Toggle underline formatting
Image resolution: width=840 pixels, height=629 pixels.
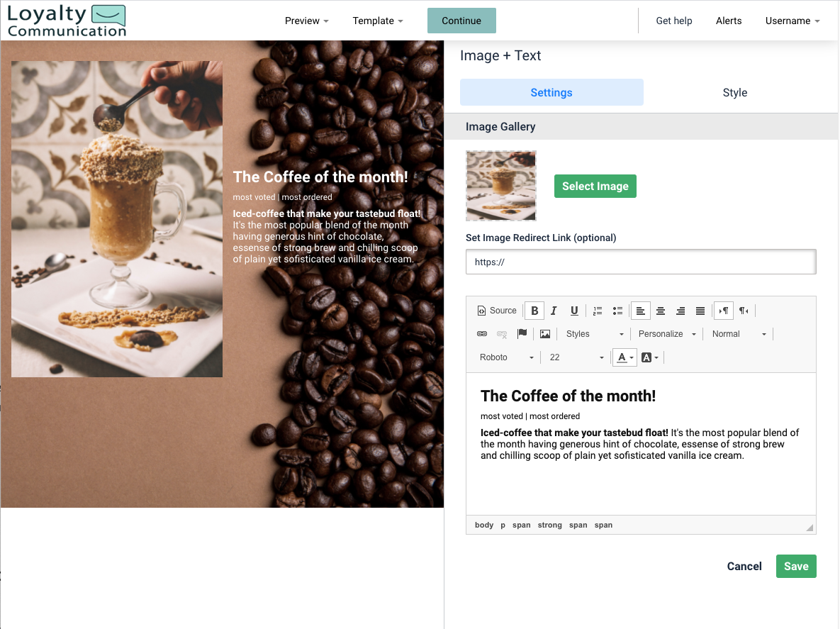pyautogui.click(x=574, y=310)
